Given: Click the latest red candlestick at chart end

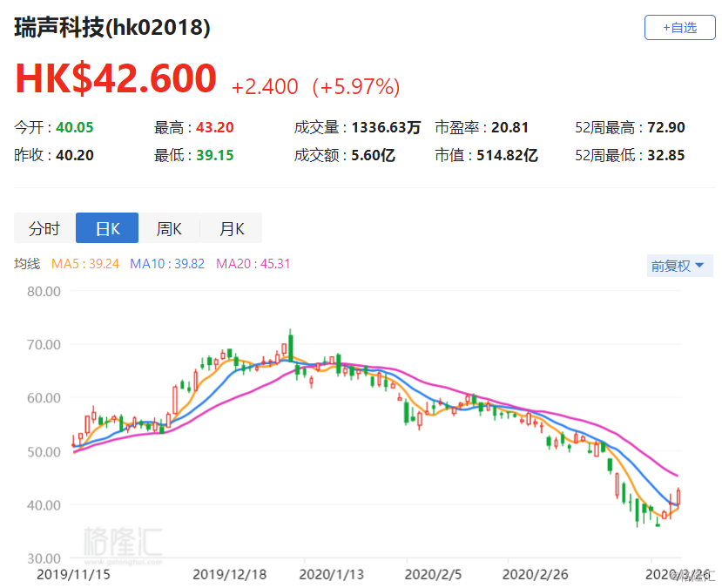Looking at the screenshot, I should 678,497.
